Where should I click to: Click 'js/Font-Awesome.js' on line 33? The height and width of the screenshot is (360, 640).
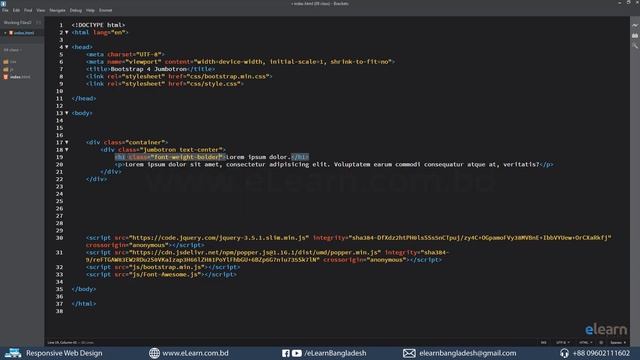(164, 275)
